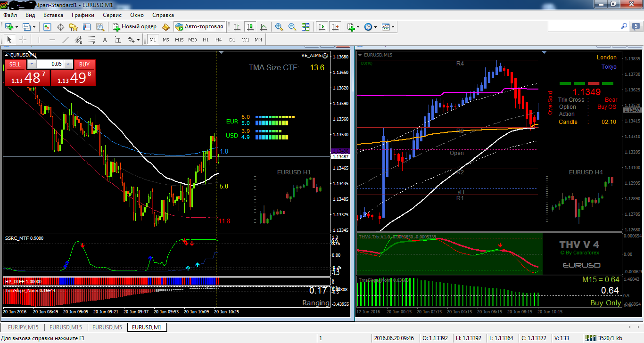This screenshot has height=343, width=644.
Task: Select the horizontal line drawing tool
Action: point(52,40)
